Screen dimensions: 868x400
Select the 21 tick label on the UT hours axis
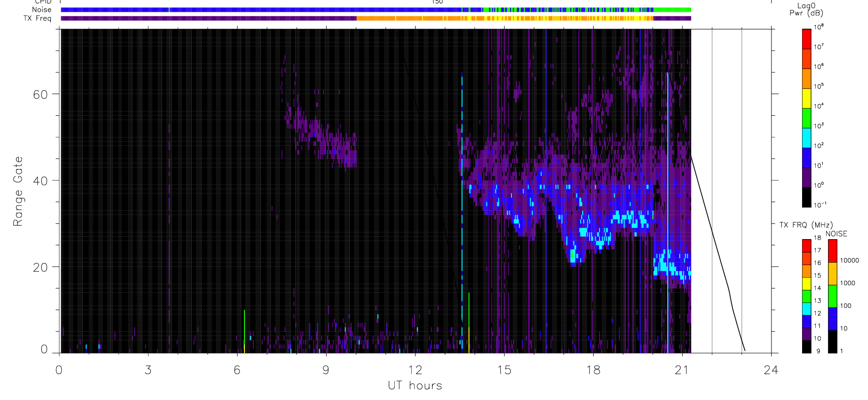point(682,370)
